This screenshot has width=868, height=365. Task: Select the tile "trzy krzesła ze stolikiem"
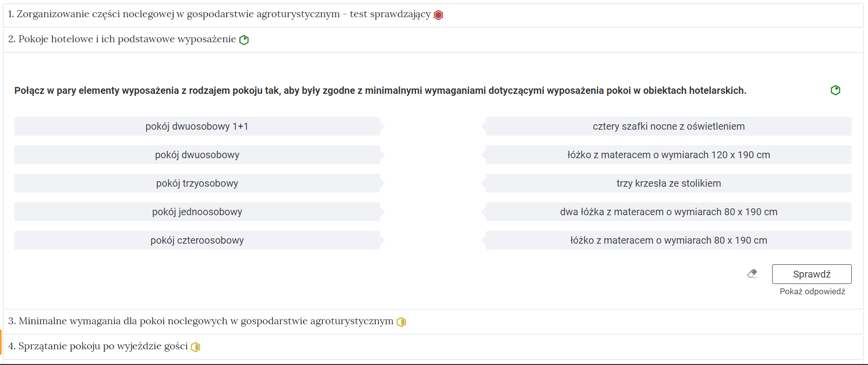click(x=669, y=183)
